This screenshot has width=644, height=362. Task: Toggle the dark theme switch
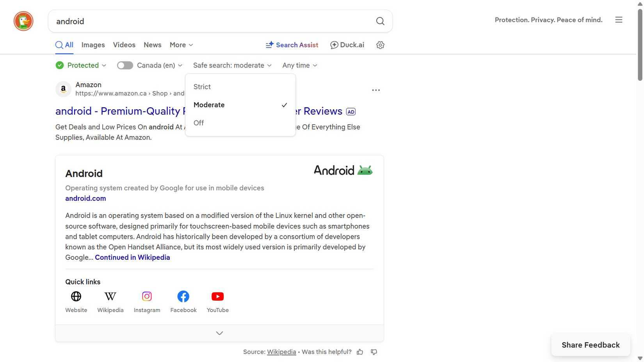pos(125,65)
